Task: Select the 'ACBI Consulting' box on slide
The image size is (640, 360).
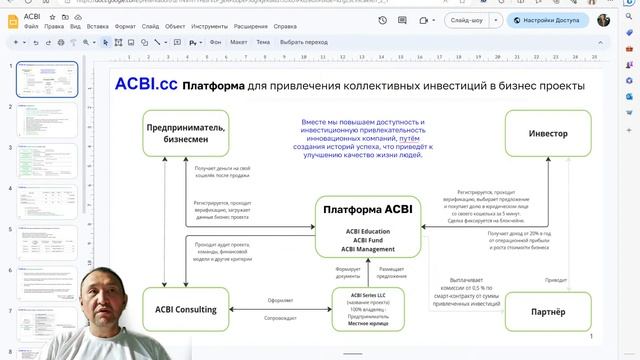Action: click(x=186, y=309)
